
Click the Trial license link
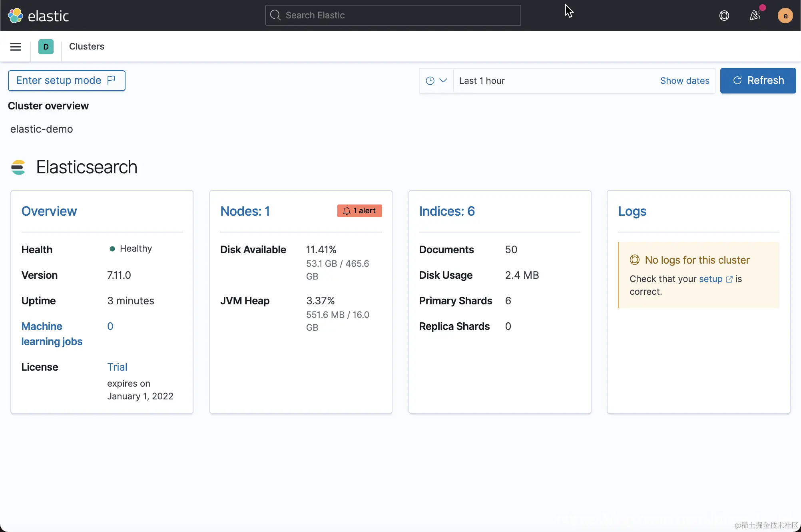click(x=117, y=367)
